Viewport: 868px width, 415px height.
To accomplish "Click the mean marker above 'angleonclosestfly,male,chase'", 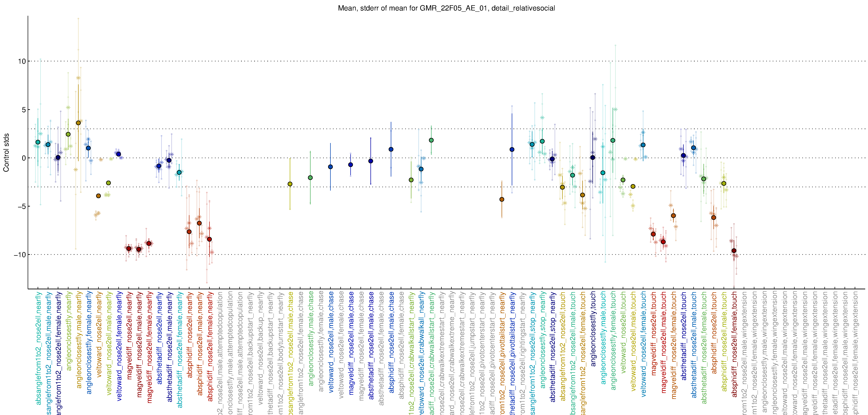I will (x=310, y=177).
